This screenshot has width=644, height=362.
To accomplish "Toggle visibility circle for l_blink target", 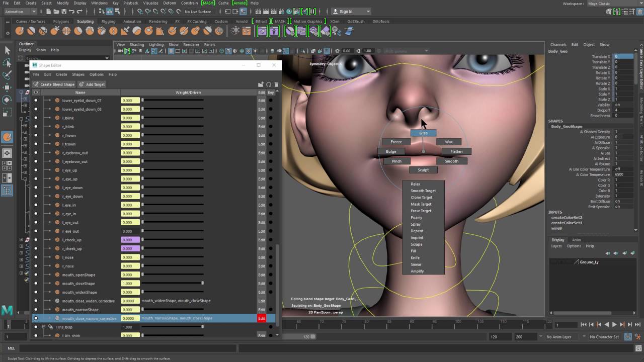I will pyautogui.click(x=36, y=118).
